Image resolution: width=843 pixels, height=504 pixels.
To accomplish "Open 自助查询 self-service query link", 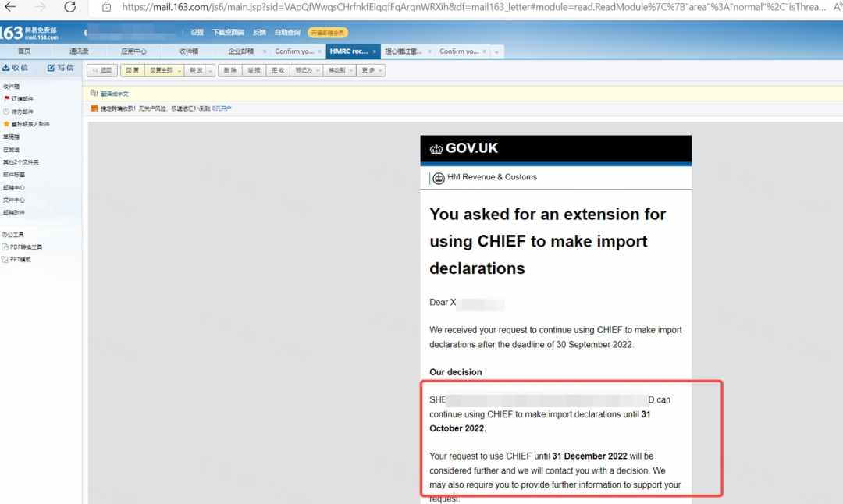I will click(287, 33).
